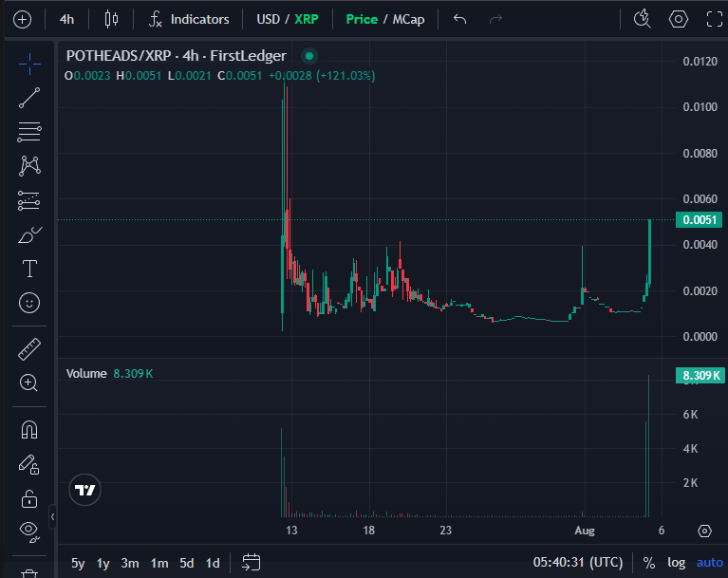Screen dimensions: 728x578
Task: Select the zoom in tool
Action: click(x=29, y=383)
